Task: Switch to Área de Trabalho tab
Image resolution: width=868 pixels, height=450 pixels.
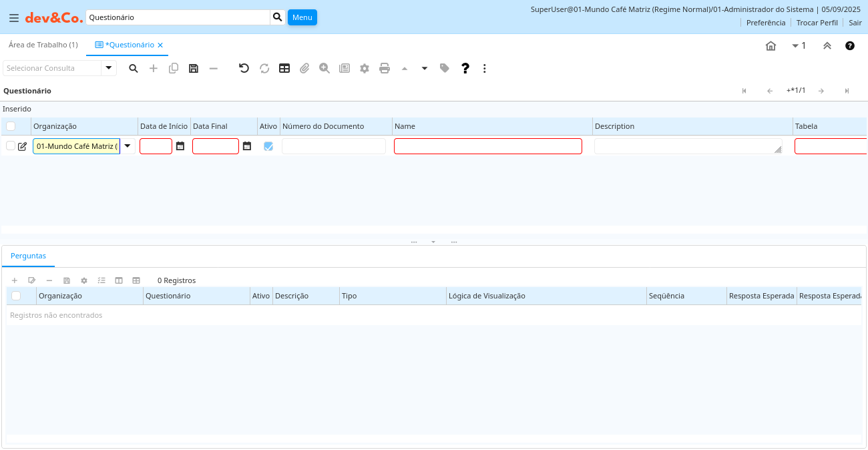Action: 43,45
